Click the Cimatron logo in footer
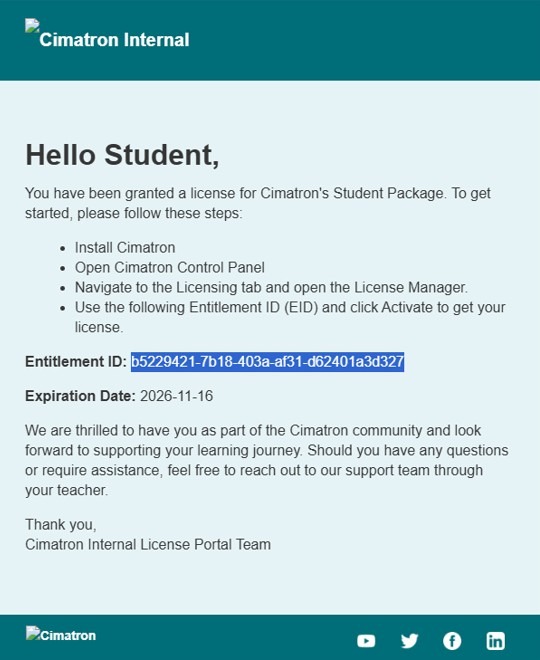 click(61, 634)
